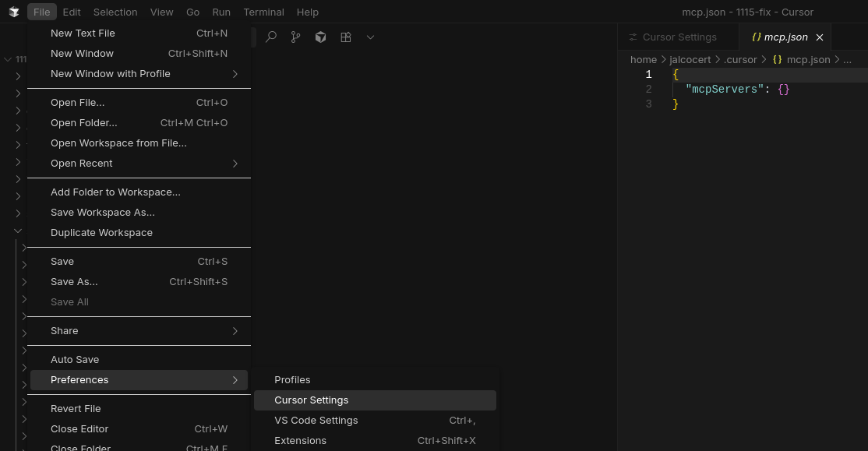
Task: Select Cursor Settings in Preferences submenu
Action: tap(375, 400)
